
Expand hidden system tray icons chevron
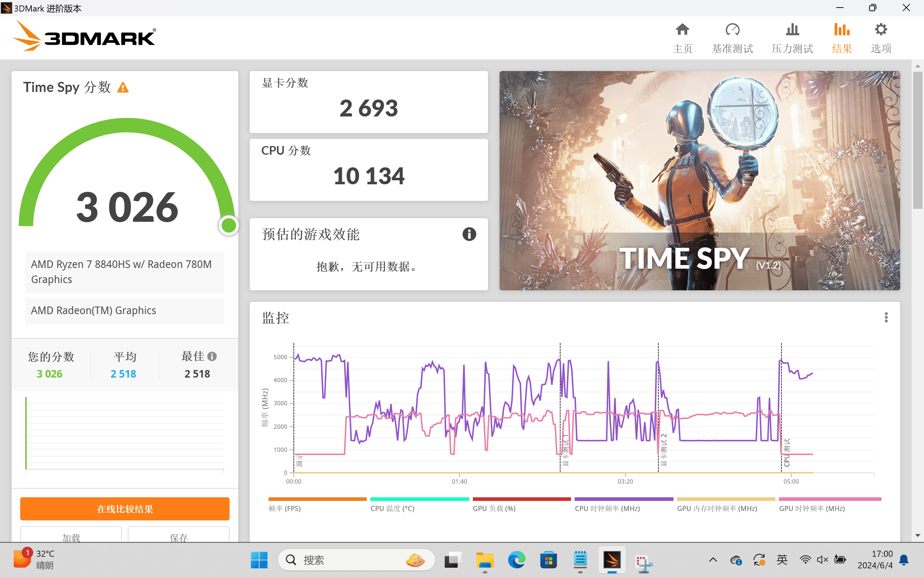pyautogui.click(x=712, y=560)
